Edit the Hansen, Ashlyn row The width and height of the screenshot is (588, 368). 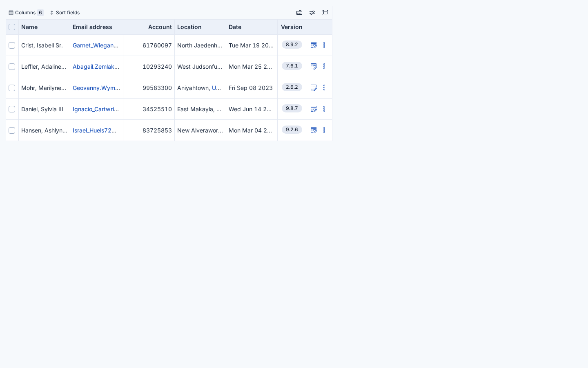tap(314, 130)
